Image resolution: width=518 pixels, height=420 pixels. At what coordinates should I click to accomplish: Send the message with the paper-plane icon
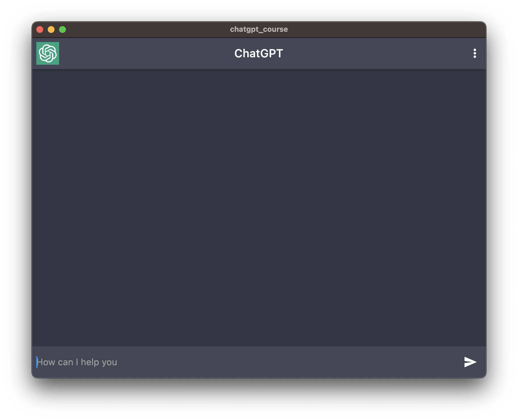pyautogui.click(x=470, y=362)
